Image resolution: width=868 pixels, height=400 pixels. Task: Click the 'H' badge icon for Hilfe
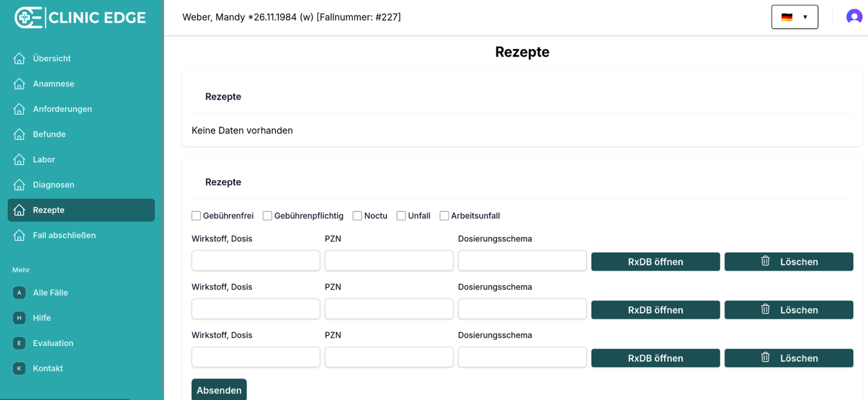[x=19, y=318]
